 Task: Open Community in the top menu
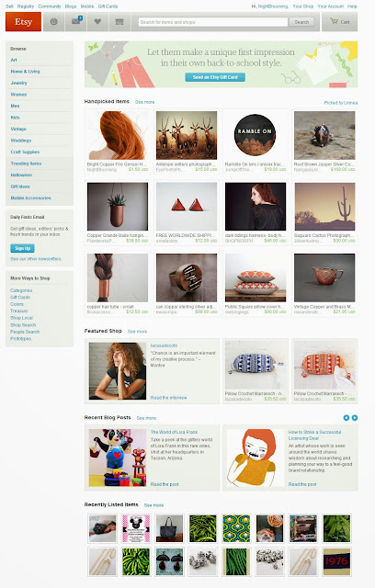(x=50, y=6)
